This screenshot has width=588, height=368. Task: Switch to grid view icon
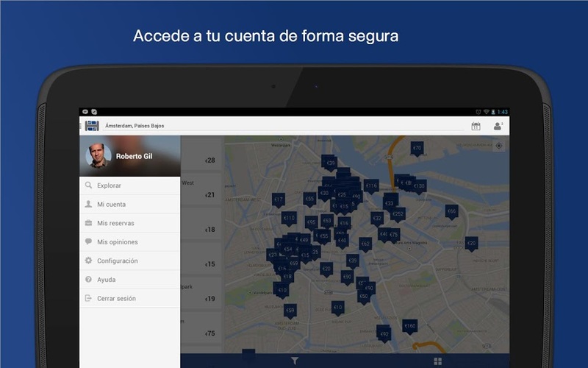(437, 361)
